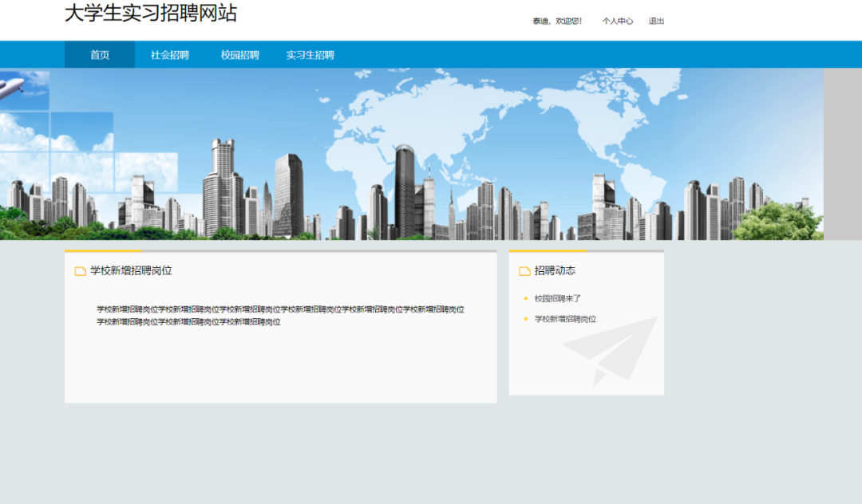
Task: Open 学校新增招聘岗位 in the 招聘动态 list
Action: pyautogui.click(x=565, y=319)
